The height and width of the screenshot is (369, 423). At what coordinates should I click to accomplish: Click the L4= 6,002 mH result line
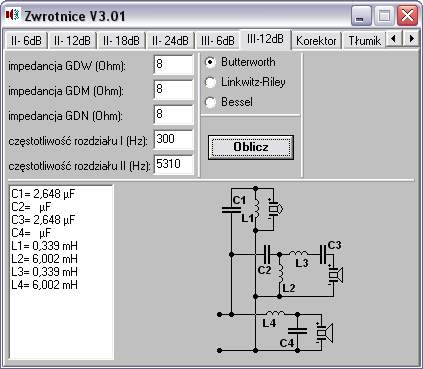click(x=44, y=285)
